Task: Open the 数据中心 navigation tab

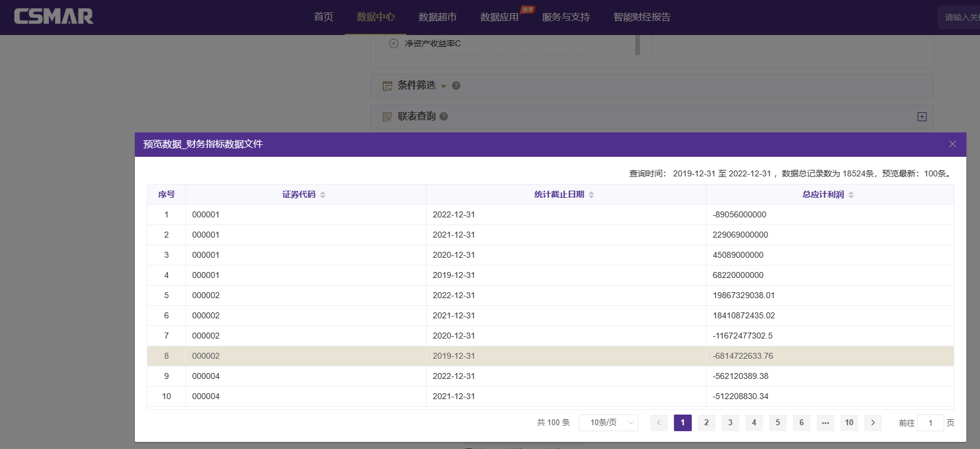Action: 375,17
